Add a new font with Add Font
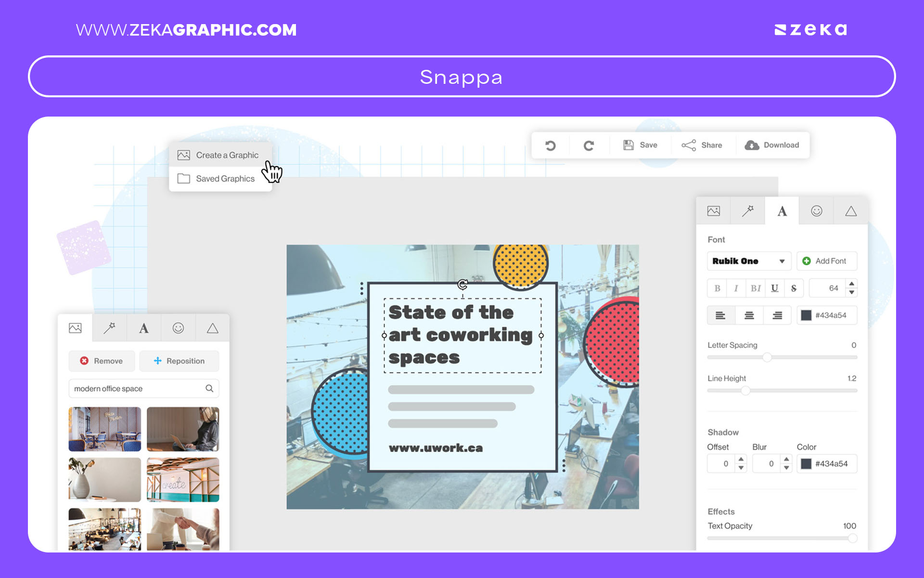The height and width of the screenshot is (578, 924). point(827,261)
